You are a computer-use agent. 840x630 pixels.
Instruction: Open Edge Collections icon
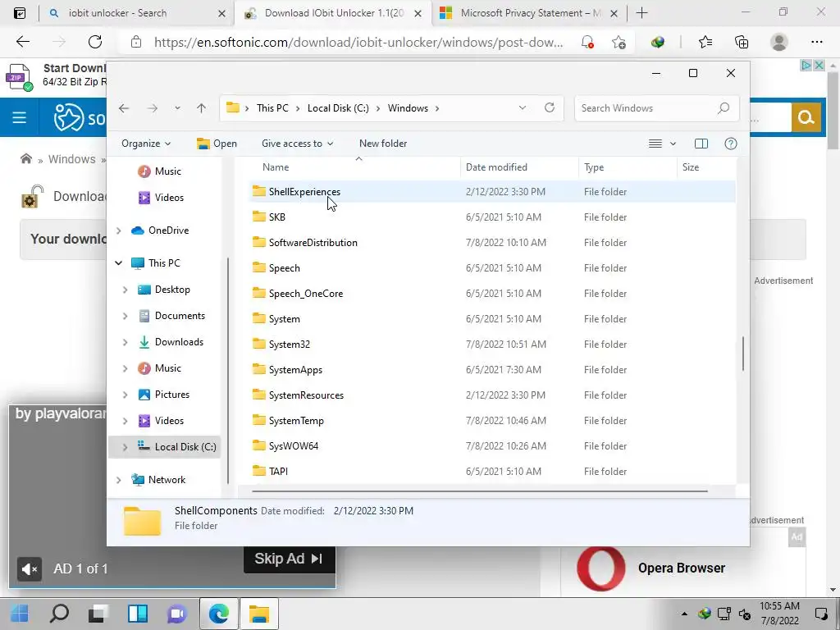pyautogui.click(x=742, y=42)
